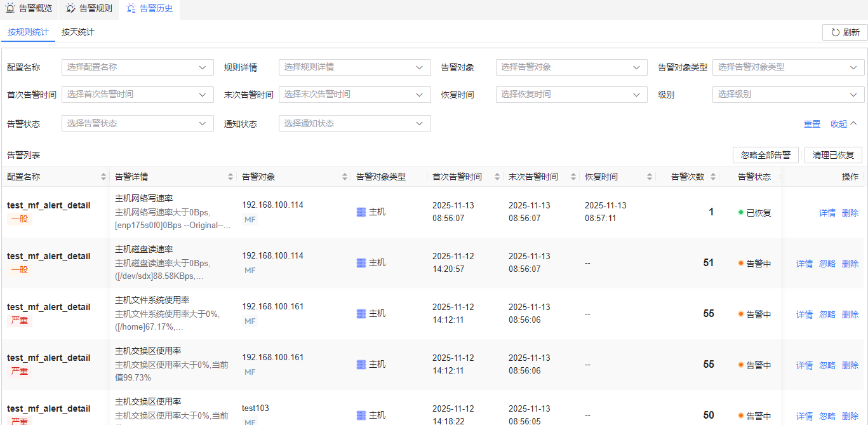Open the 告警概览 tab
868x425 pixels.
[29, 9]
